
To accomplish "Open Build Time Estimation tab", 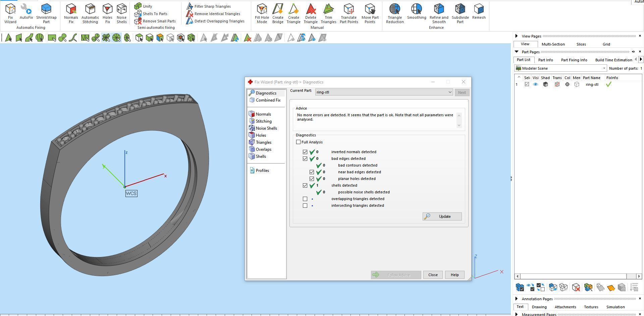I will coord(613,60).
